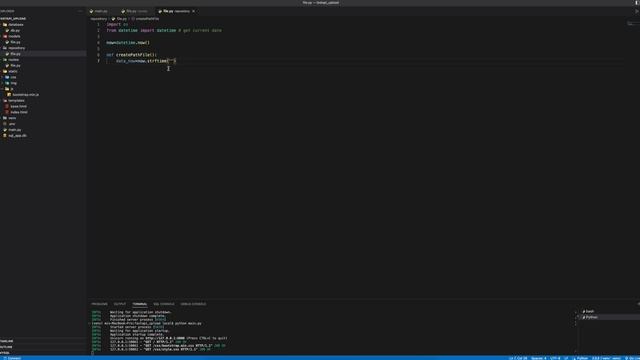Open file.py under the models folder

[x=15, y=42]
